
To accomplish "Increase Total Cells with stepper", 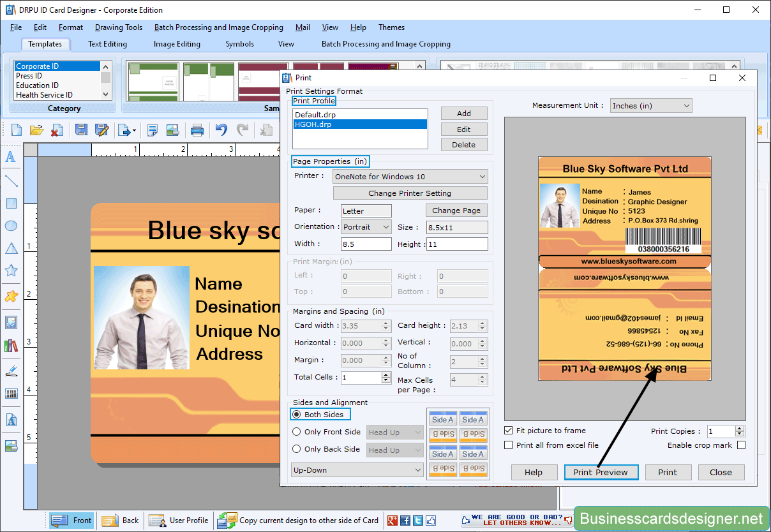I will click(x=386, y=374).
